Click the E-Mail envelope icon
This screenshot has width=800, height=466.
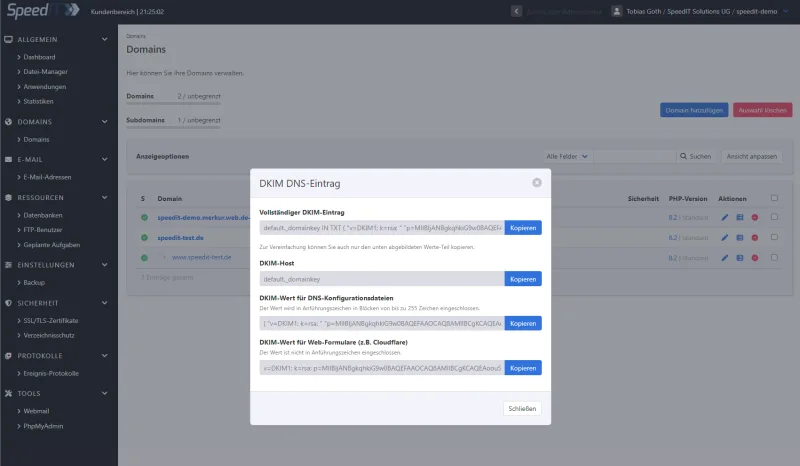pyautogui.click(x=8, y=159)
